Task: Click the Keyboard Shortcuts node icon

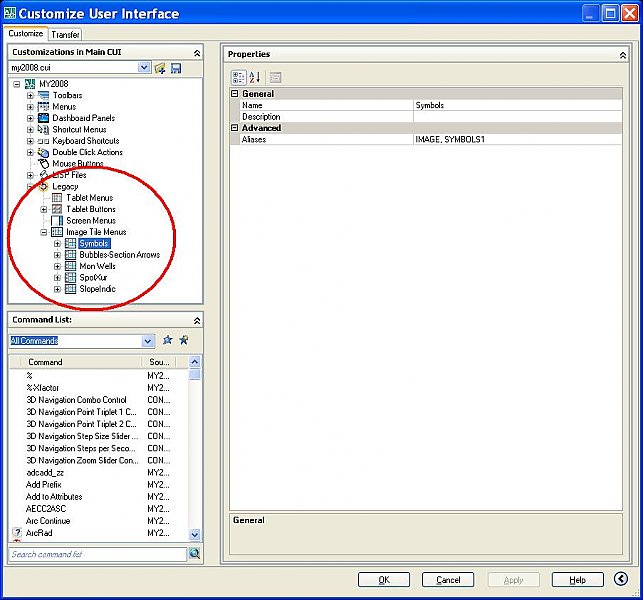Action: (x=43, y=141)
